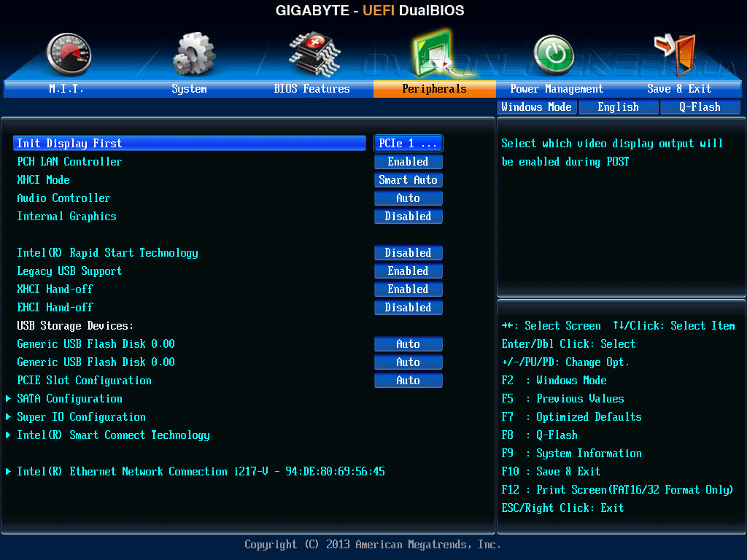The width and height of the screenshot is (747, 560).
Task: Launch the Q-Flash button
Action: pos(700,107)
